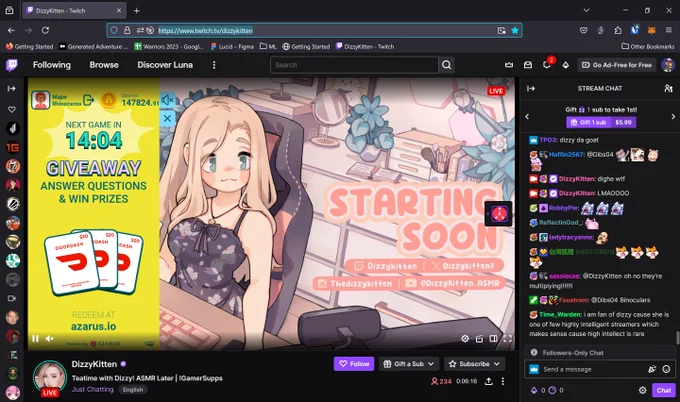Open the Other Bookmarks folder

(x=648, y=46)
